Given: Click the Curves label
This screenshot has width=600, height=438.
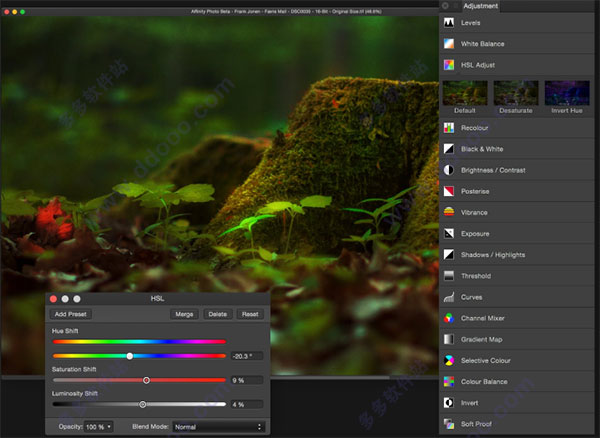Looking at the screenshot, I should pyautogui.click(x=471, y=297).
